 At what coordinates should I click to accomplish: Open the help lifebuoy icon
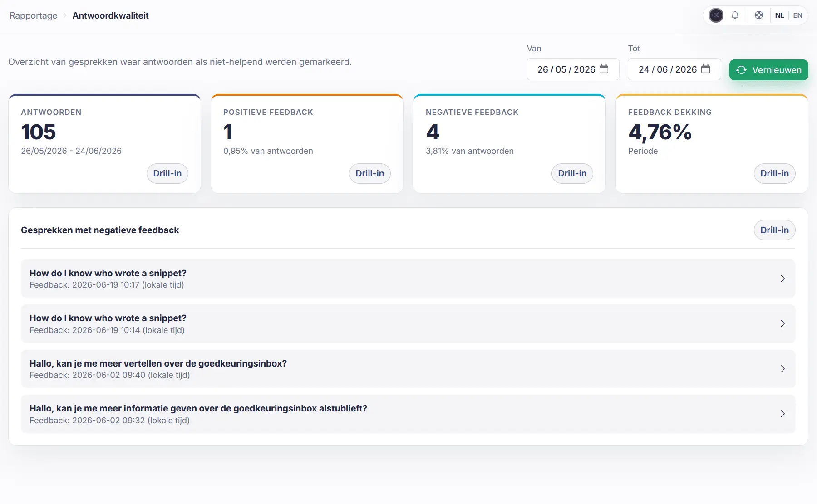click(x=758, y=15)
